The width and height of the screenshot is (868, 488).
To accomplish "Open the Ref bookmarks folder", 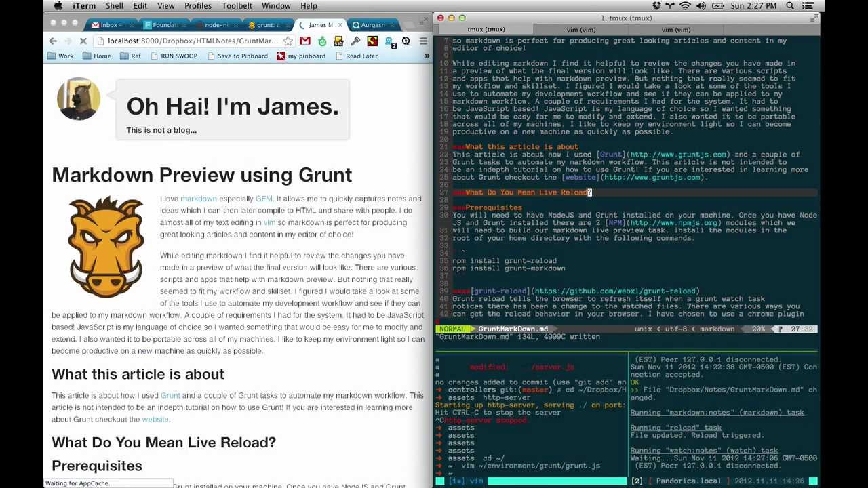I will [x=131, y=56].
